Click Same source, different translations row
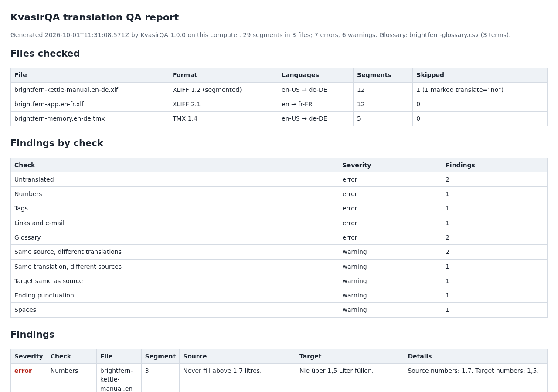 tap(279, 252)
